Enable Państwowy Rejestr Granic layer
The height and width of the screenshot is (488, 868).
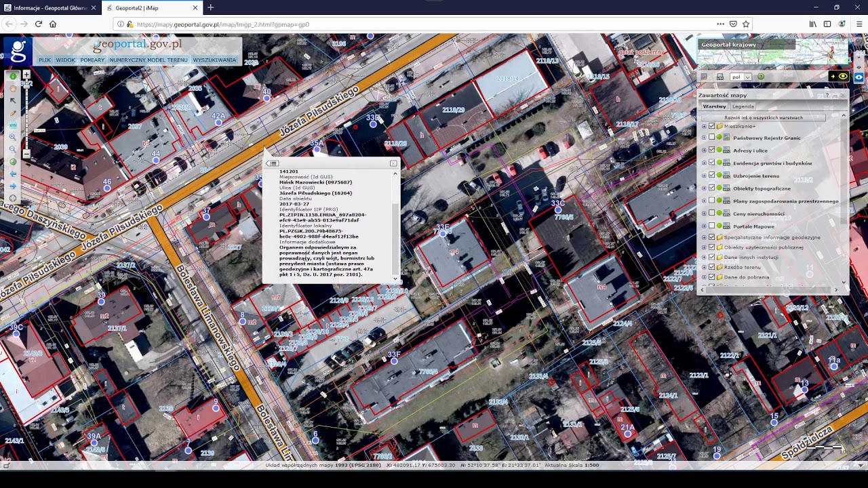coord(711,138)
